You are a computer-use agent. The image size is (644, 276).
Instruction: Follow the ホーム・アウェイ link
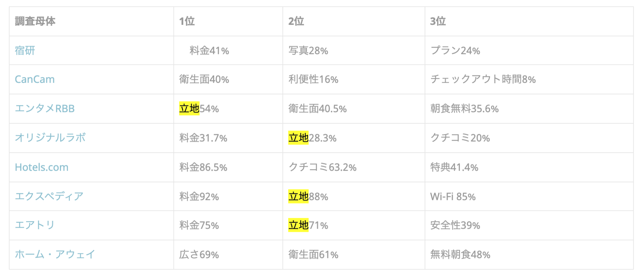pyautogui.click(x=55, y=254)
